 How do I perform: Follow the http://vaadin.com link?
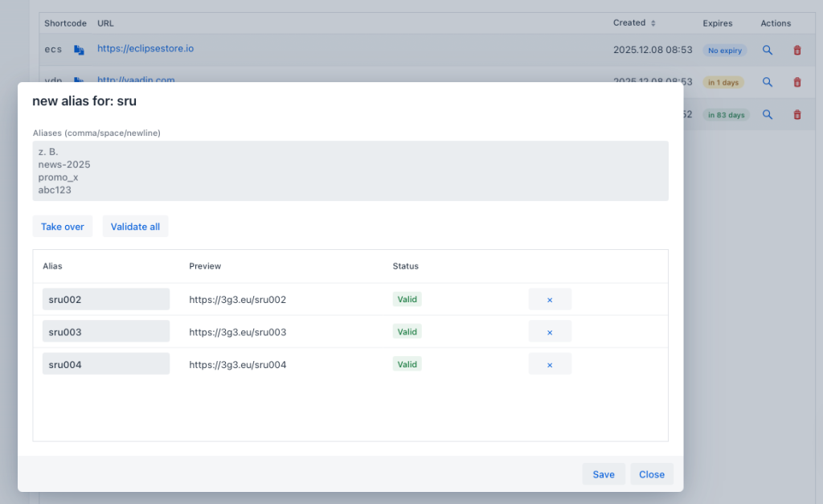click(135, 80)
